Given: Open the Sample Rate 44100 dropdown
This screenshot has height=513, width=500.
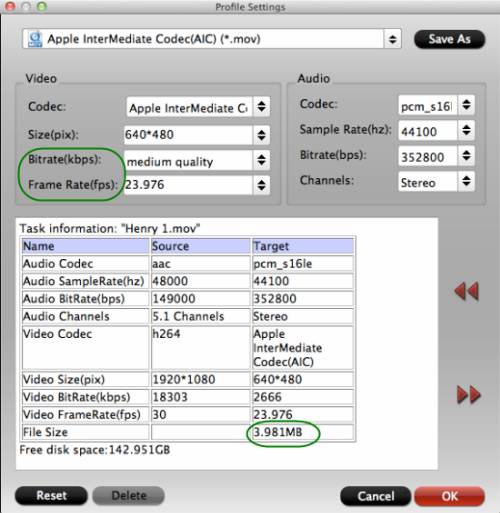Looking at the screenshot, I should click(466, 130).
